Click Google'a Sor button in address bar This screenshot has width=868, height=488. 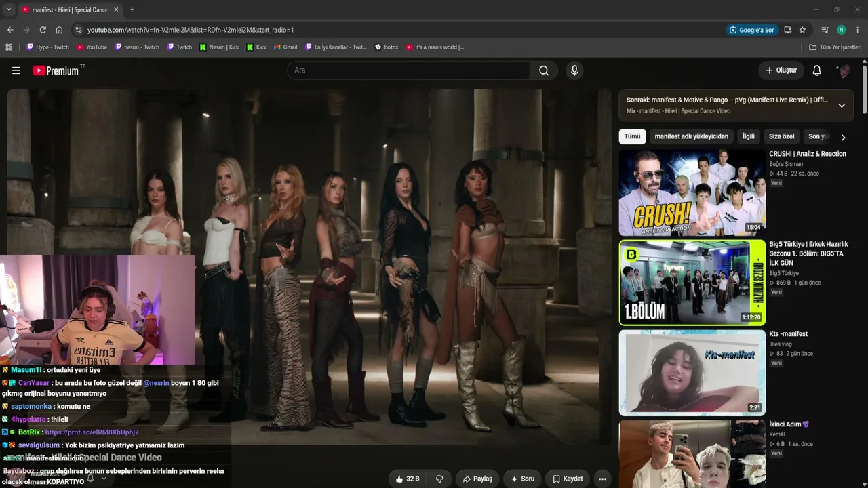[x=751, y=30]
